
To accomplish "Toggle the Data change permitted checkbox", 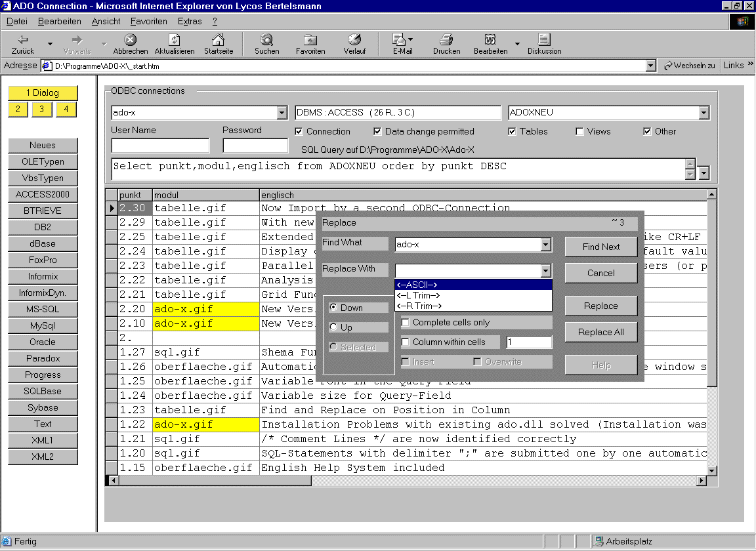I will pyautogui.click(x=377, y=132).
